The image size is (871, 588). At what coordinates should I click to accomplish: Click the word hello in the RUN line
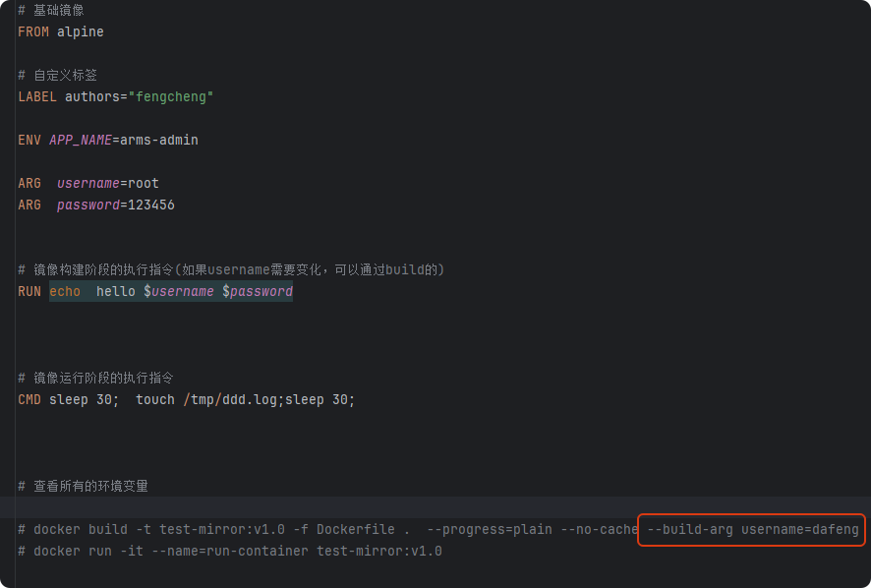click(116, 292)
